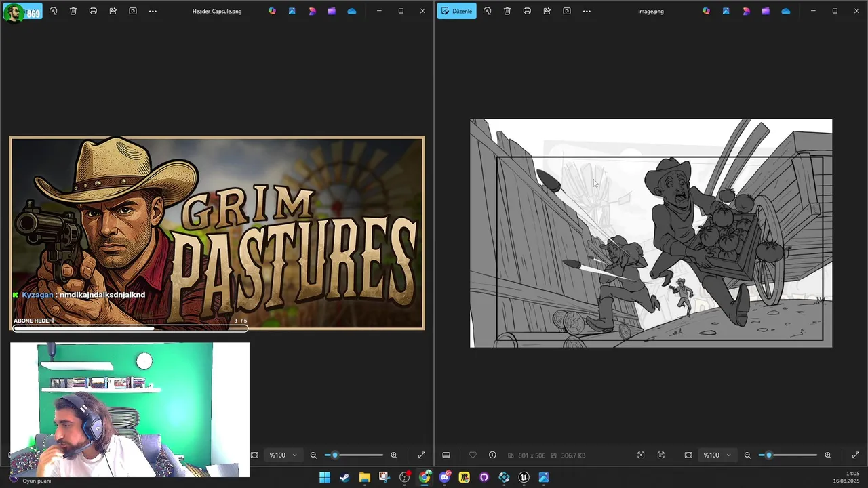Zoom in on Header_Capsule.png window

pos(394,455)
